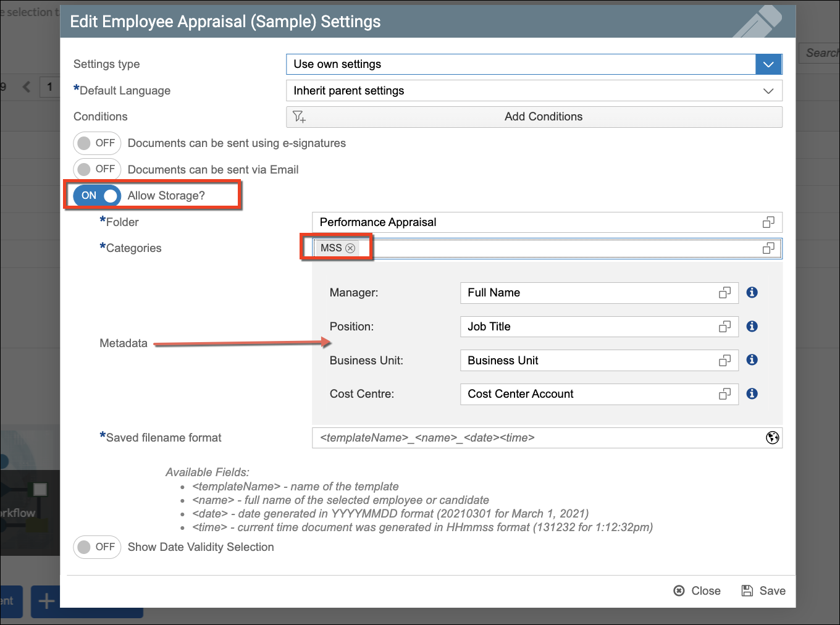This screenshot has height=625, width=840.
Task: Open the Default Language dropdown
Action: [768, 91]
